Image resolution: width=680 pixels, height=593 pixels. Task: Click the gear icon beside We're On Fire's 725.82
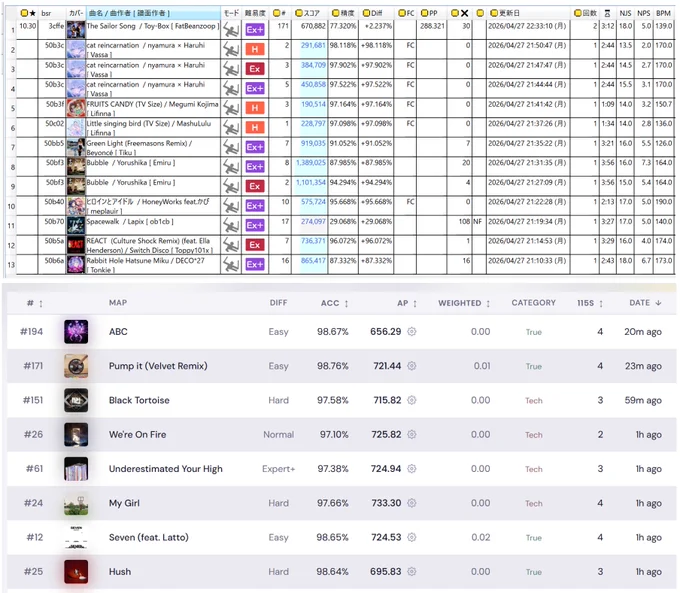coord(412,434)
